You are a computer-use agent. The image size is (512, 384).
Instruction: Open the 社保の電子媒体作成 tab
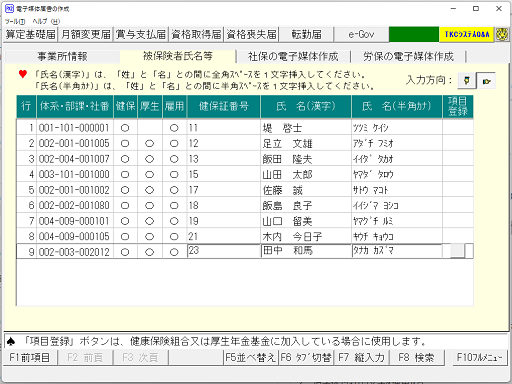[x=293, y=56]
